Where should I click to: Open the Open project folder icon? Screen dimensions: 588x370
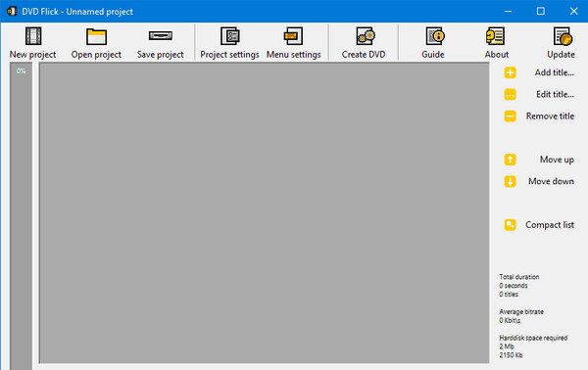pos(96,36)
